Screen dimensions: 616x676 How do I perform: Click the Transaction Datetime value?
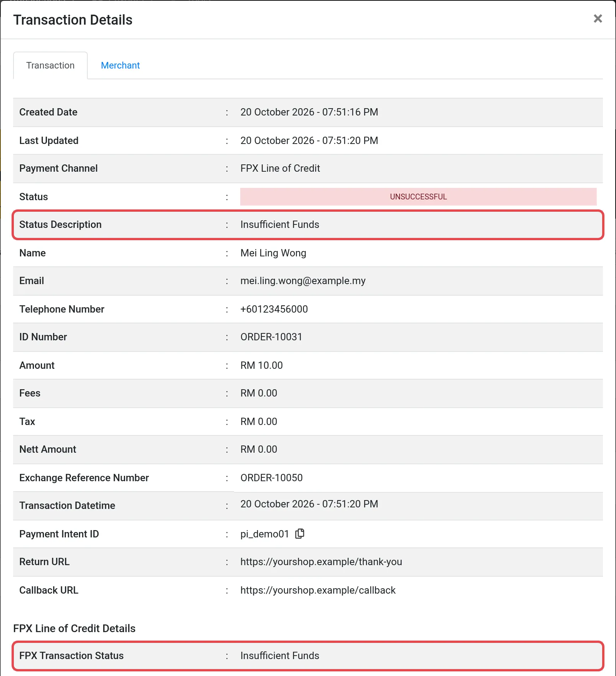[309, 504]
